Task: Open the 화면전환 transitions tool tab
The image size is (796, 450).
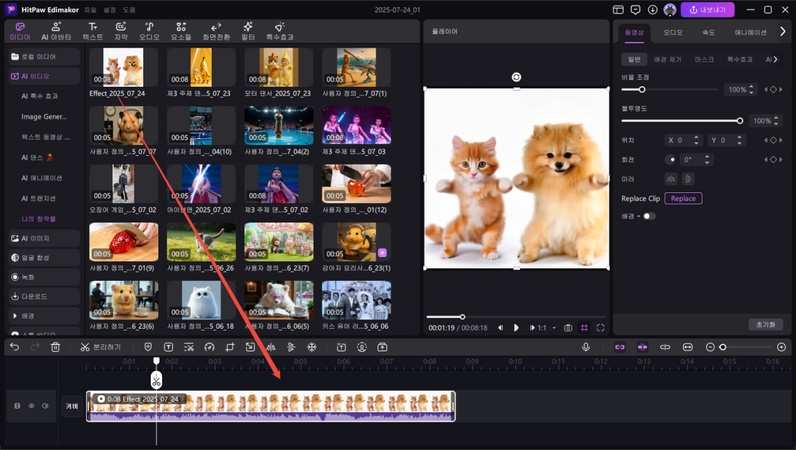Action: (x=216, y=31)
